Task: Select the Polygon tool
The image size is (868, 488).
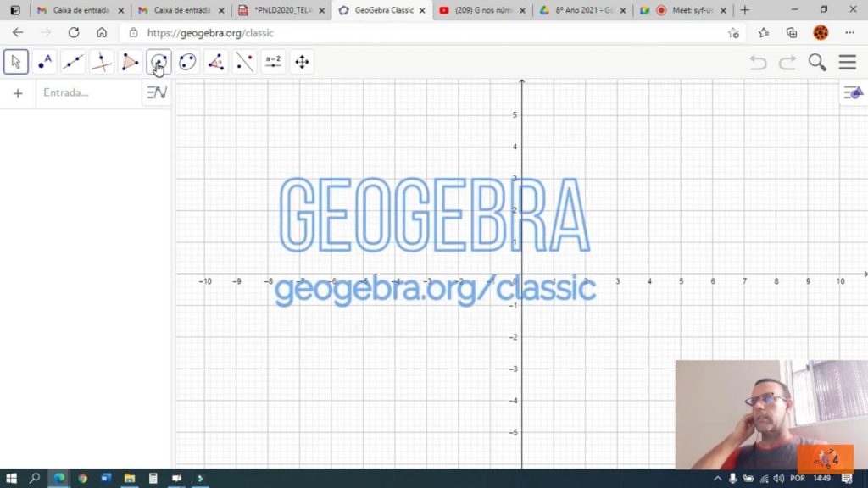Action: (x=130, y=62)
